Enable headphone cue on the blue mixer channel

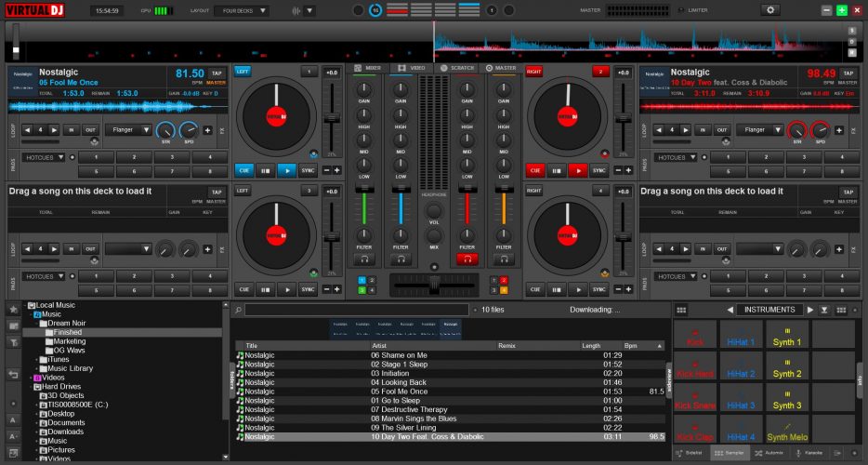tap(401, 259)
